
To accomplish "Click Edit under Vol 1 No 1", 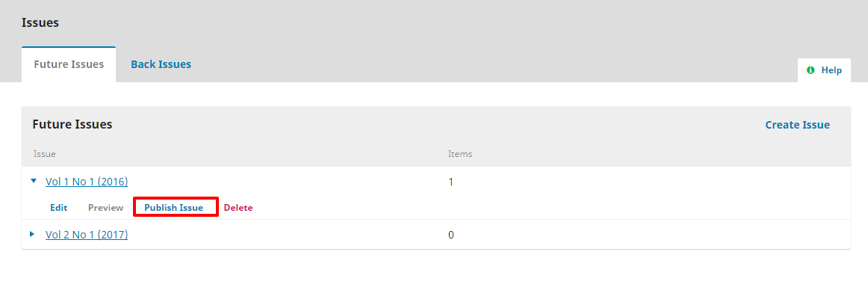I will coord(59,208).
